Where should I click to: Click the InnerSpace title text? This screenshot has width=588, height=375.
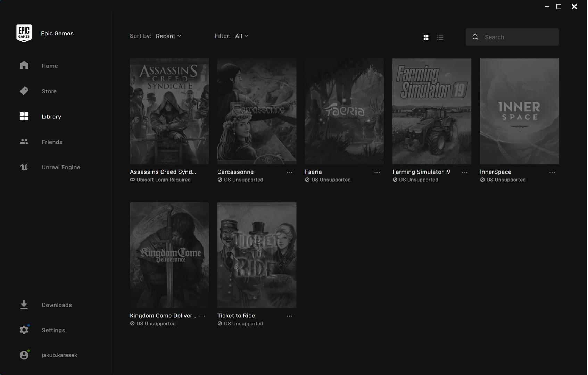pyautogui.click(x=496, y=172)
